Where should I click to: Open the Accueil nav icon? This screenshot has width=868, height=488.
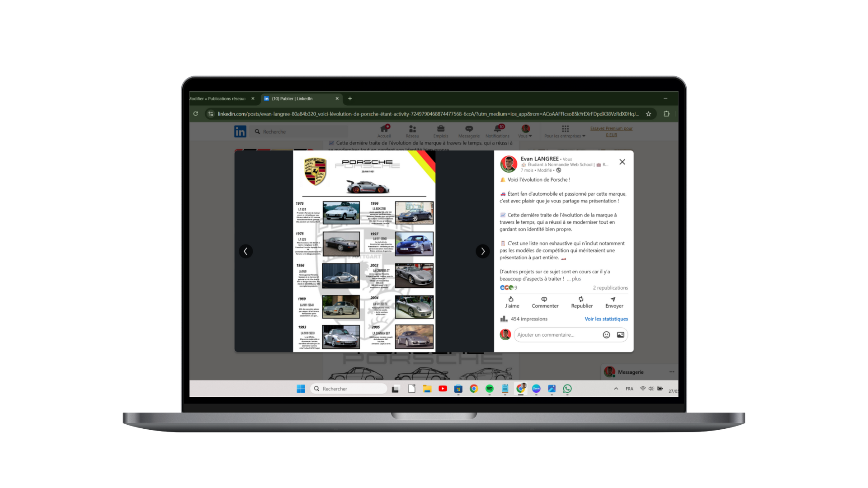384,131
